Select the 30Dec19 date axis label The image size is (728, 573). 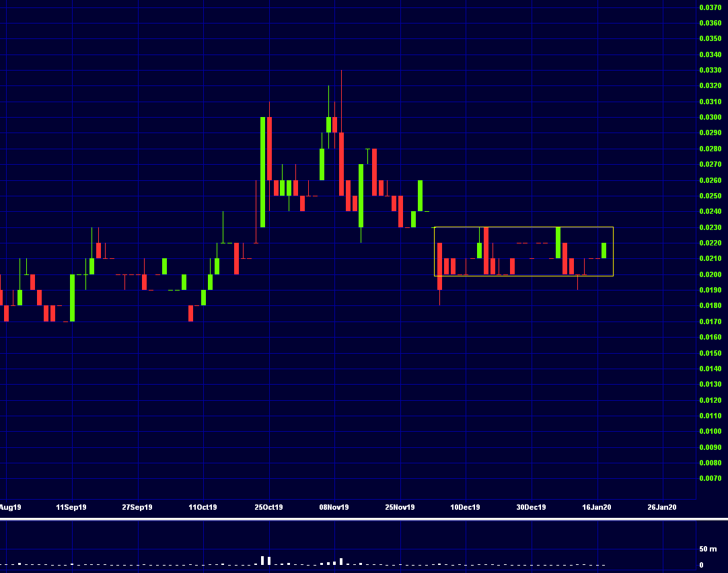pyautogui.click(x=531, y=508)
